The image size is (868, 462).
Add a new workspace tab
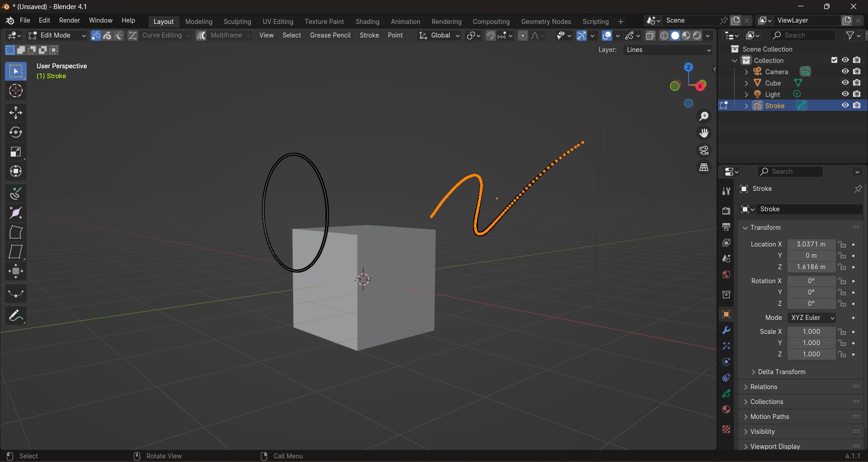[621, 22]
